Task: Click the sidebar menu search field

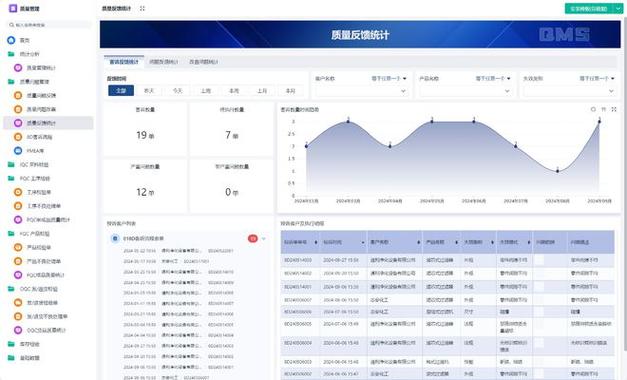Action: click(49, 25)
